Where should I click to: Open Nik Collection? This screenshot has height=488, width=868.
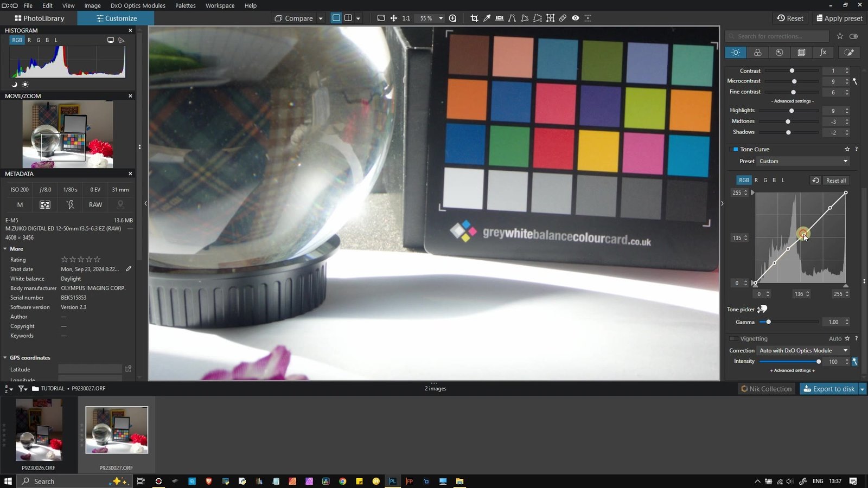[767, 389]
